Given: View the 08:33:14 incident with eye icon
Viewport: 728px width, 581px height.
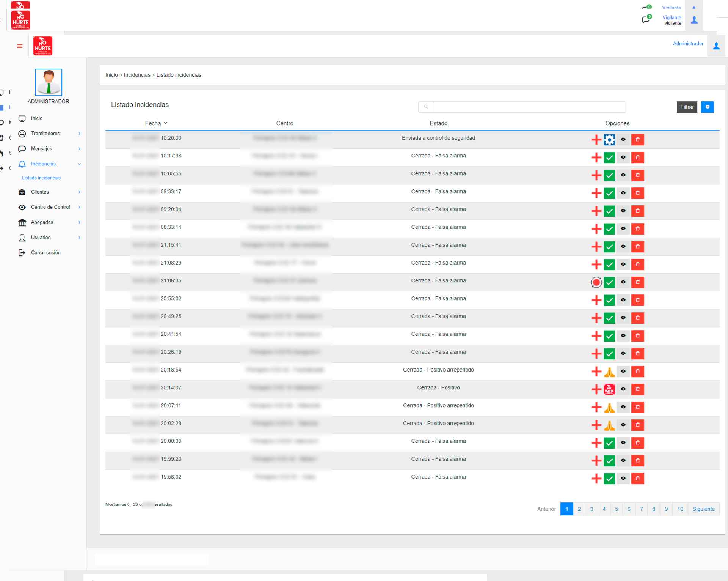Looking at the screenshot, I should point(623,229).
